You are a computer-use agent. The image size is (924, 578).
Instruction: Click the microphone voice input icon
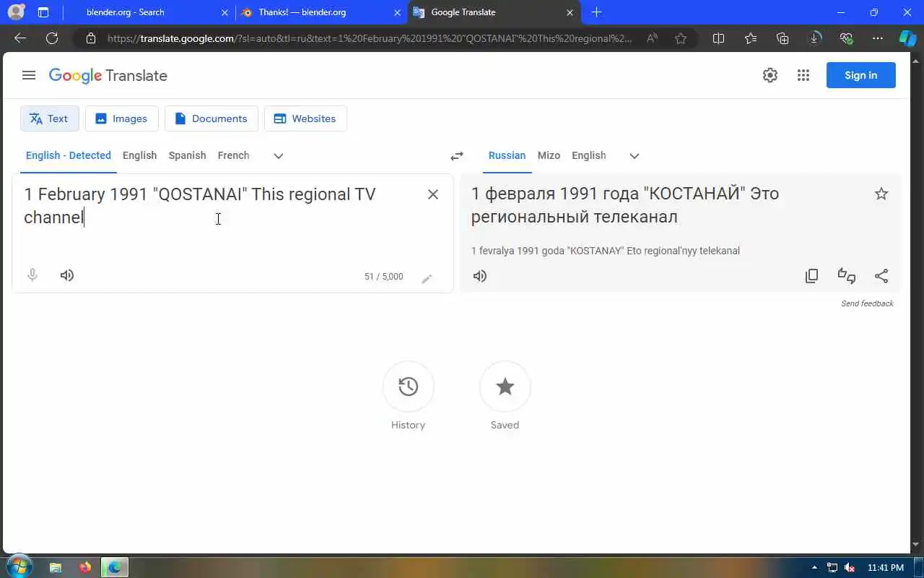tap(32, 275)
